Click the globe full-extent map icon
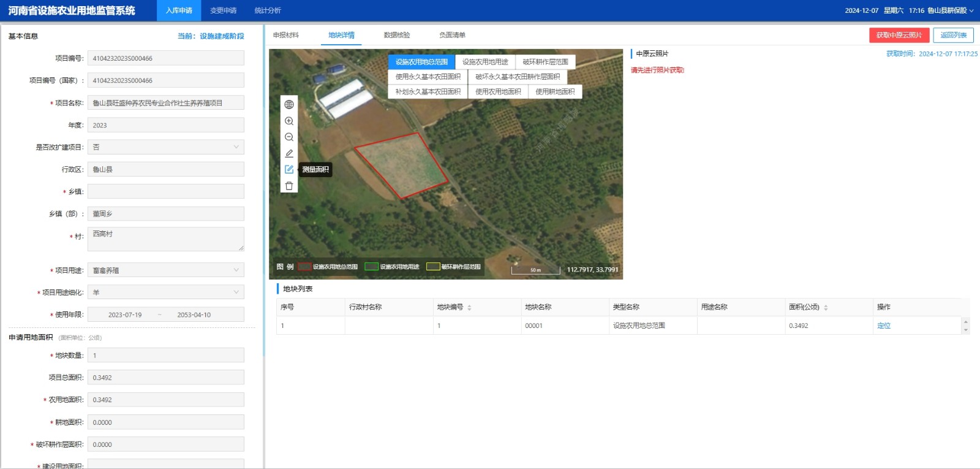The image size is (980, 469). pyautogui.click(x=289, y=105)
